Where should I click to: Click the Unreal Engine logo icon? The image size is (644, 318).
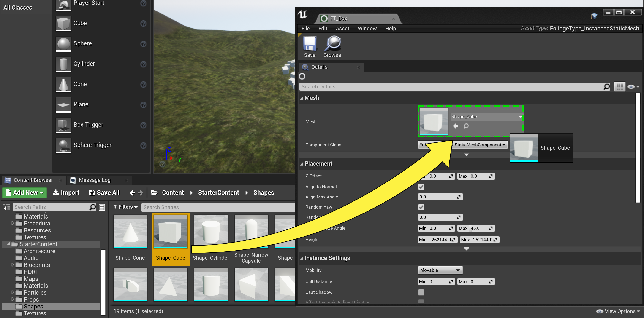click(303, 14)
